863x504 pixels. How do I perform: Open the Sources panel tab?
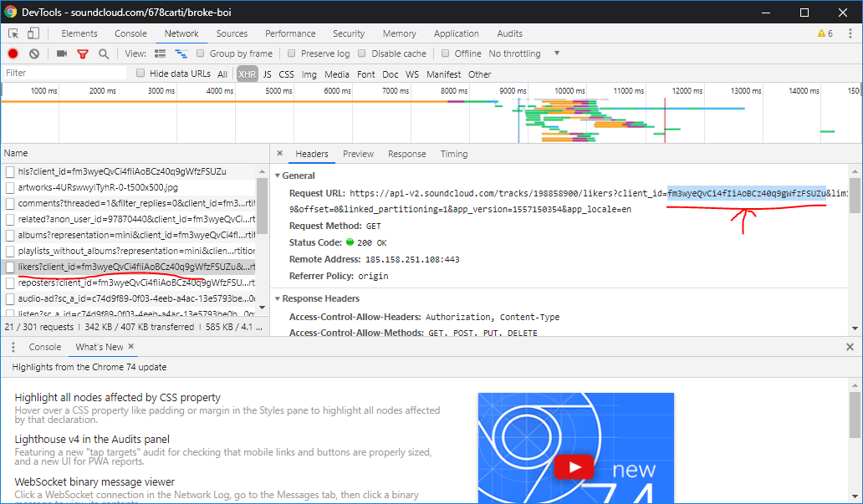(232, 33)
